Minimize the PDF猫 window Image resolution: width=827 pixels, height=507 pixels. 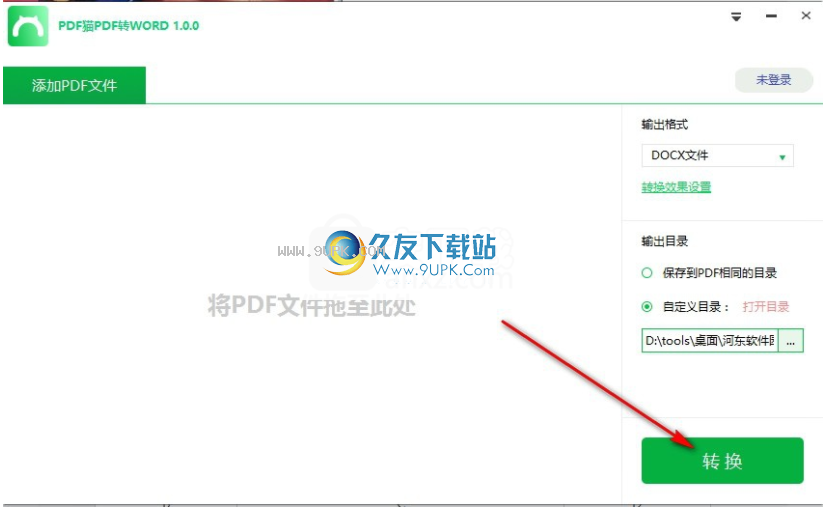pyautogui.click(x=771, y=16)
